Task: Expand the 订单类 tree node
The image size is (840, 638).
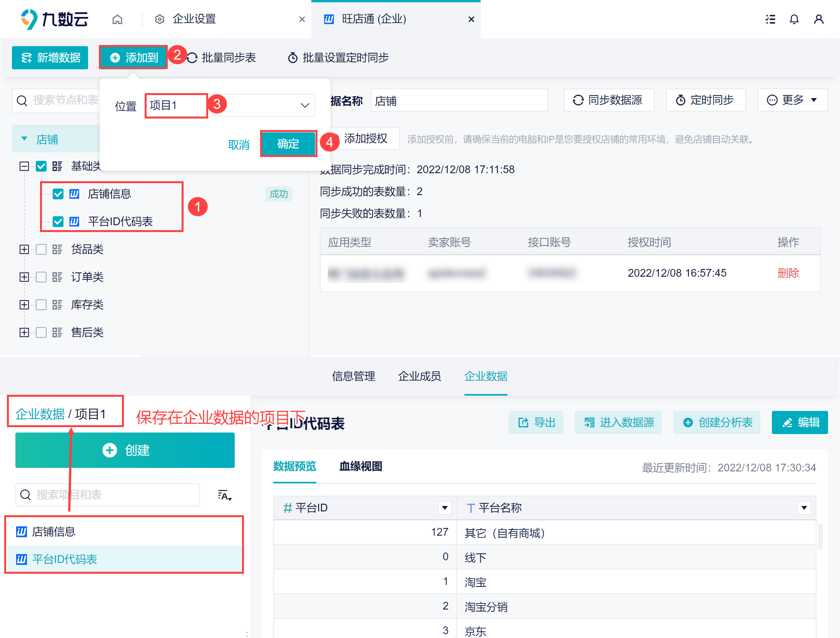Action: click(24, 277)
